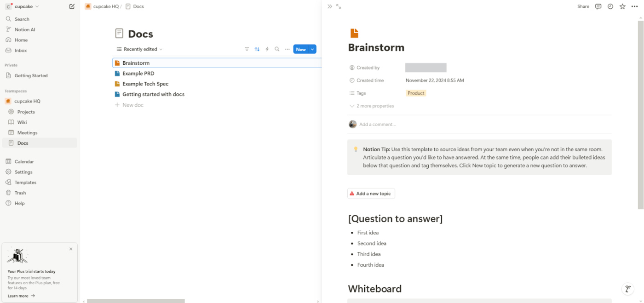Open Wiki in the sidebar
Screen dimensions: 644x303
click(x=22, y=122)
